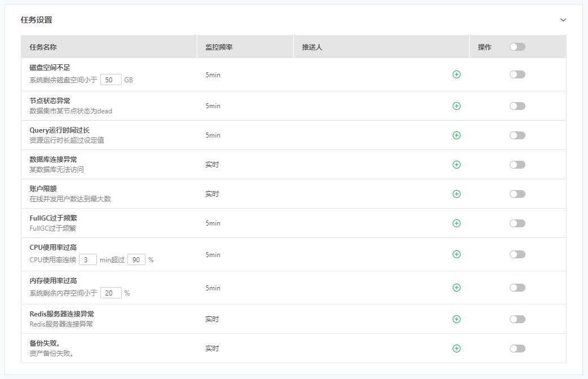
Task: Click the 50 GB disk space threshold field
Action: pyautogui.click(x=111, y=80)
